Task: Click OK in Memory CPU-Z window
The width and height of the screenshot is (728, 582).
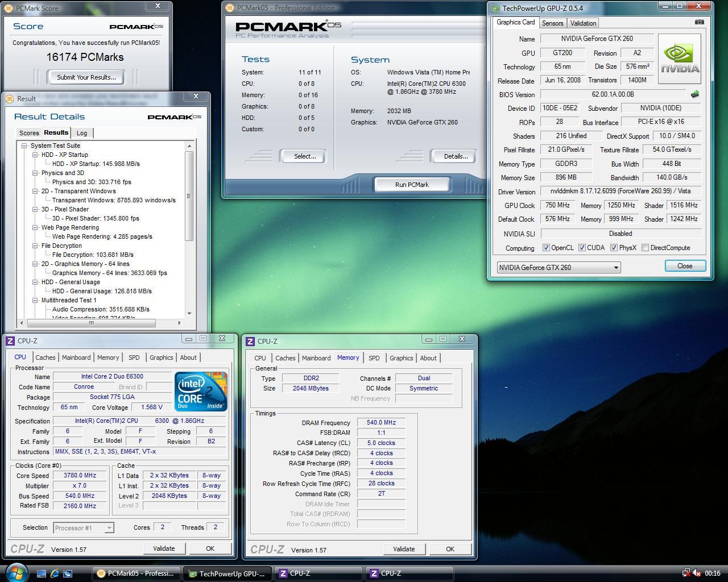Action: click(450, 549)
